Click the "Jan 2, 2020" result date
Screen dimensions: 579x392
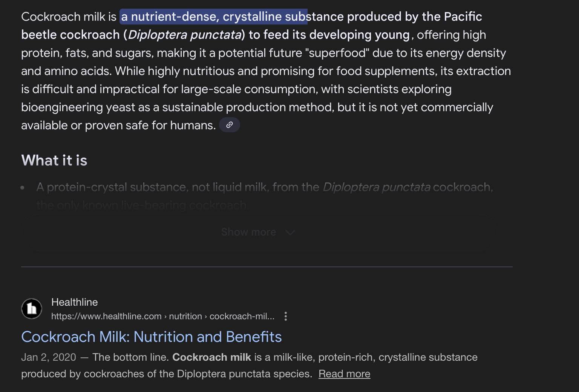pos(49,357)
